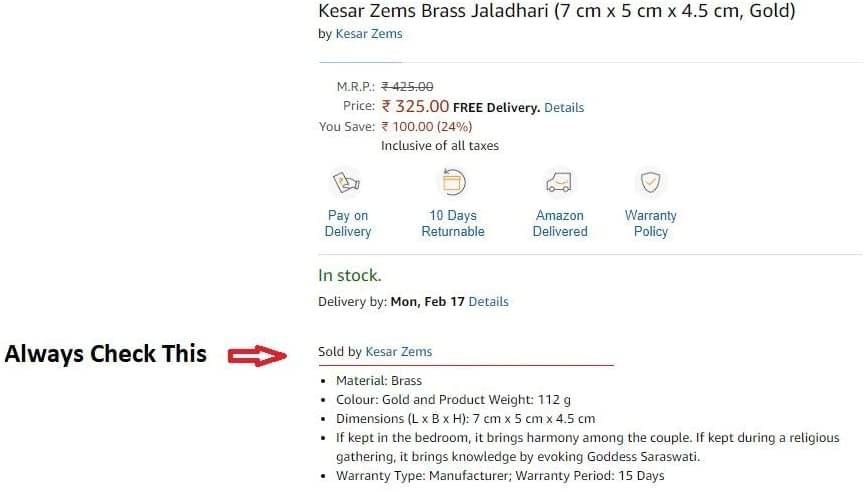Click the Pay on Delivery icon

pyautogui.click(x=346, y=182)
